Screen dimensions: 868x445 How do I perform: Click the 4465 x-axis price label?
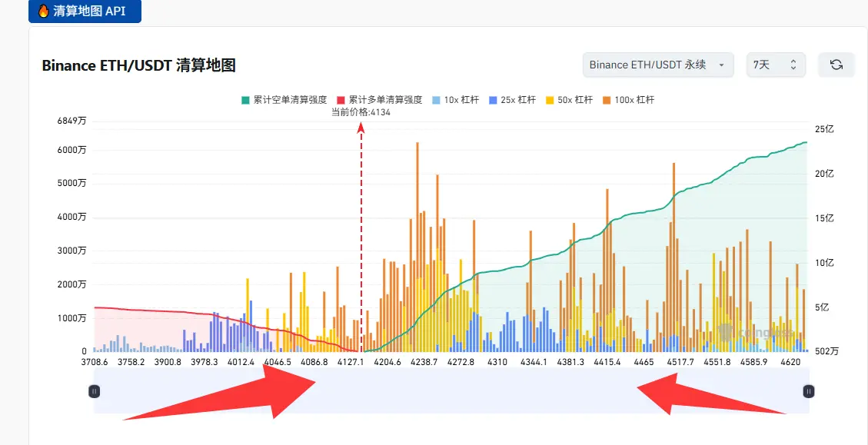(x=644, y=362)
